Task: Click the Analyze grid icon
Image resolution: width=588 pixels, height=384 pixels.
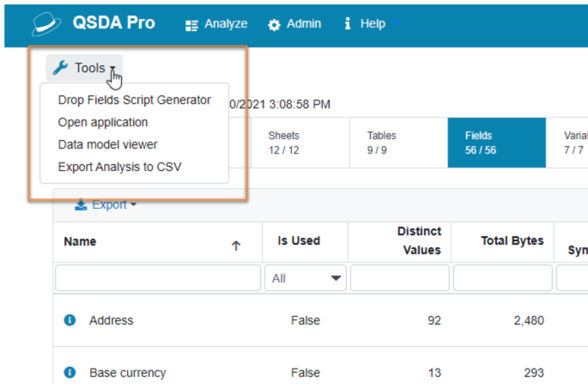Action: click(191, 25)
